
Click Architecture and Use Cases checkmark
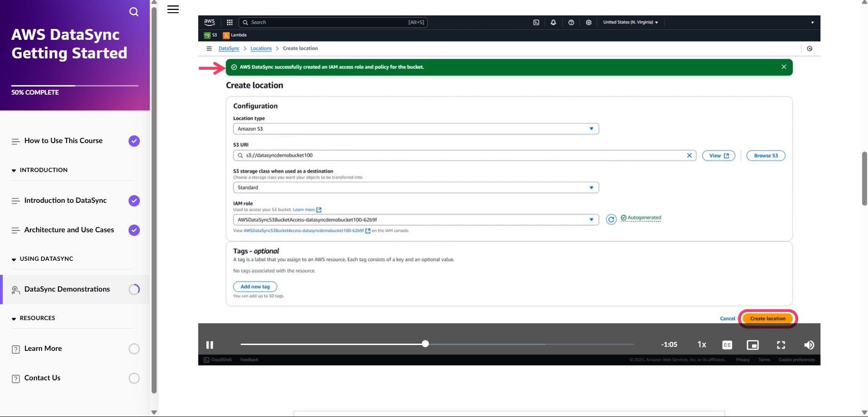134,230
